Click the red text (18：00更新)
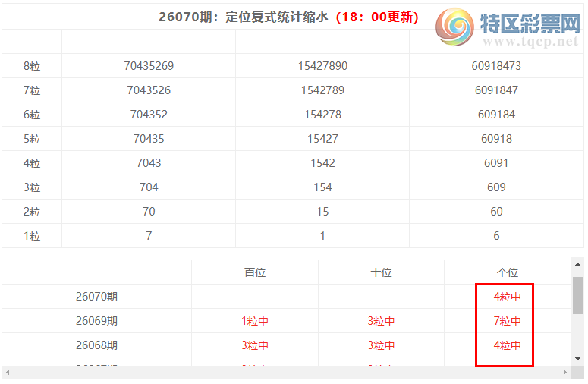 (x=377, y=17)
